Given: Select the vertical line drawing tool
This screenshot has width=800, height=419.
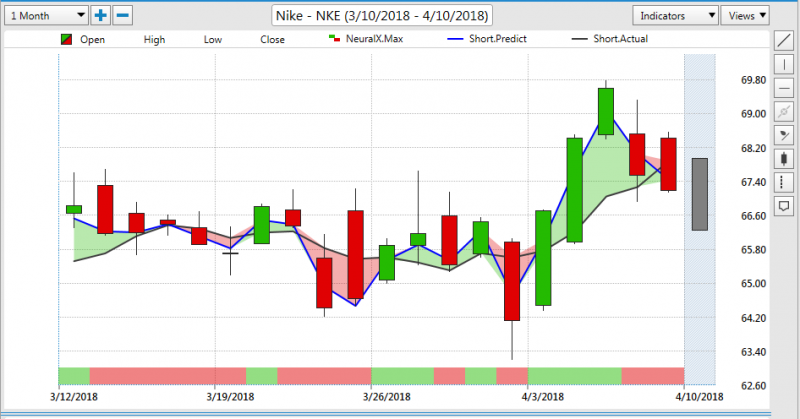Looking at the screenshot, I should (x=784, y=64).
